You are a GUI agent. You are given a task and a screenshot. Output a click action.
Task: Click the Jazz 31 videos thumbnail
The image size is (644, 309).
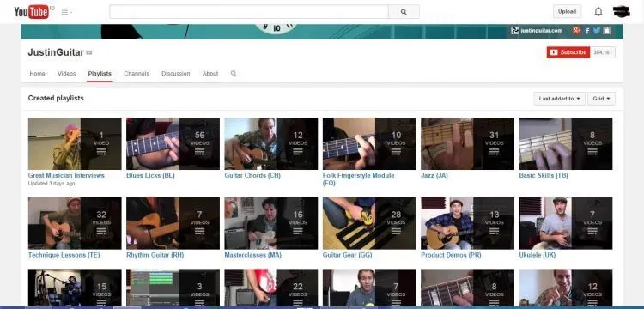tap(467, 143)
